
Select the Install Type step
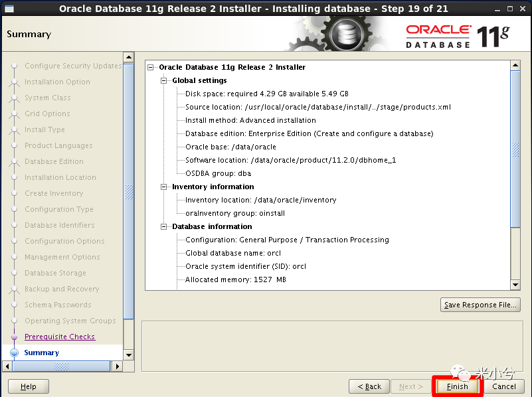44,129
